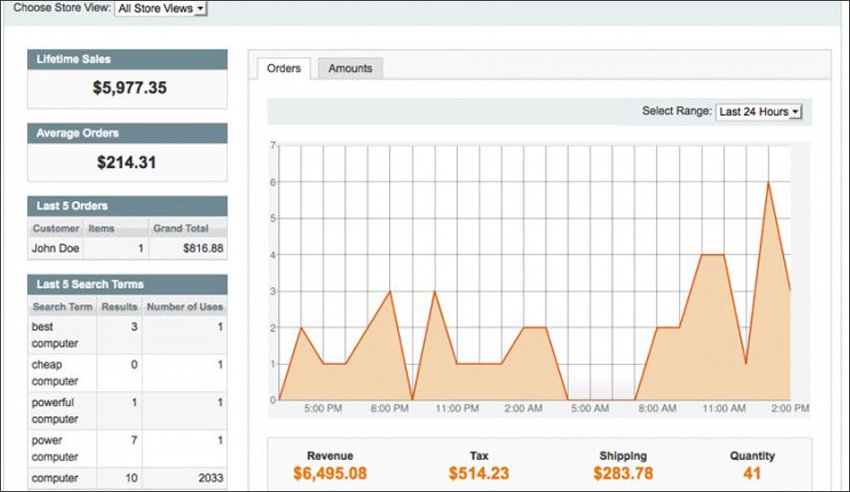Screen dimensions: 850x492
Task: Click the 2:00 PM axis label
Action: [x=790, y=409]
